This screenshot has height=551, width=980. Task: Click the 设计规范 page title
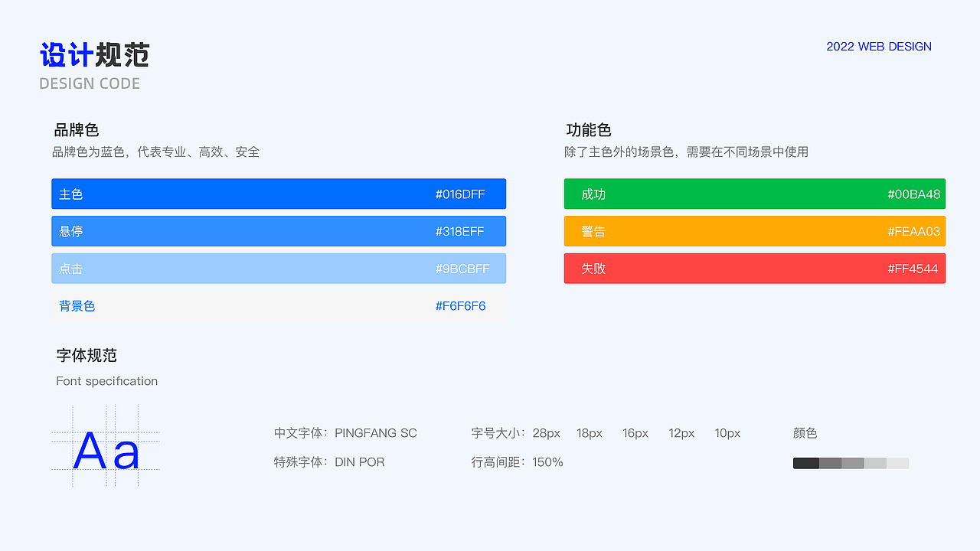click(x=94, y=55)
